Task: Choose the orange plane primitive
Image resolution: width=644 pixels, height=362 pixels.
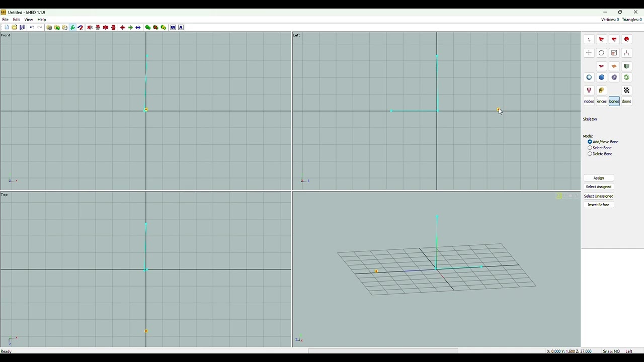Action: (x=614, y=66)
